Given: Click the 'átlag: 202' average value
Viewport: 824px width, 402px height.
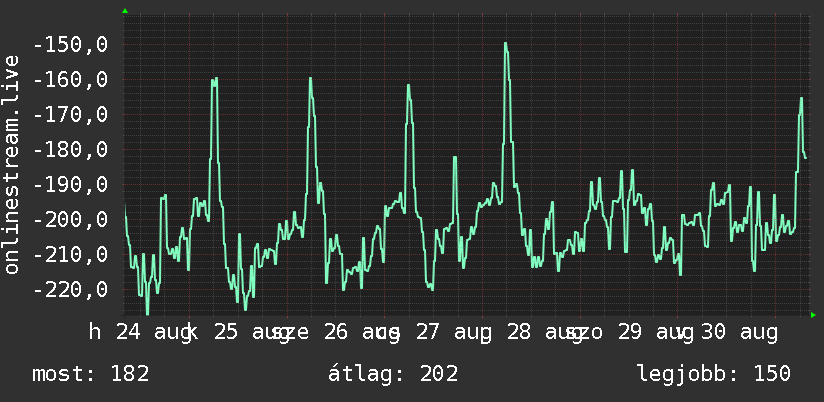Looking at the screenshot, I should click(x=393, y=374).
